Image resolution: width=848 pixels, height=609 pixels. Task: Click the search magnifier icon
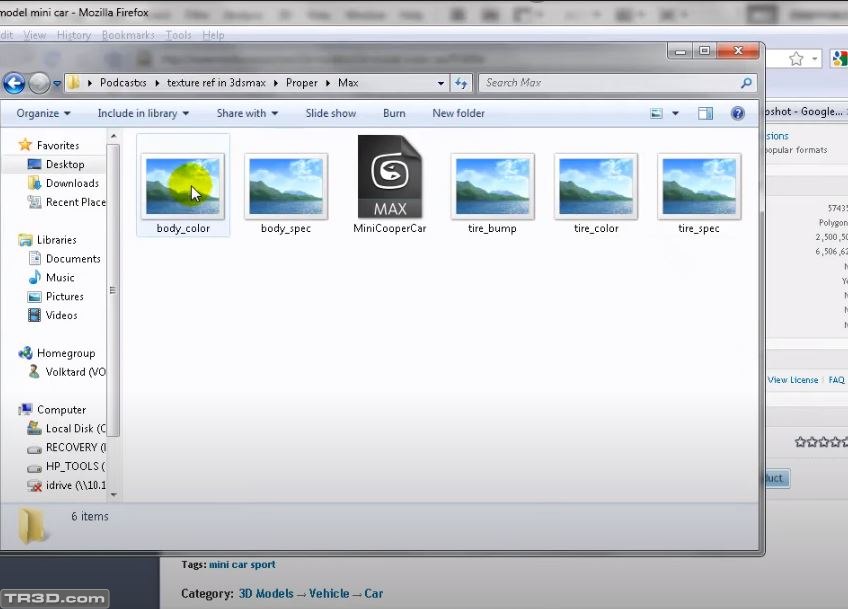(x=746, y=83)
